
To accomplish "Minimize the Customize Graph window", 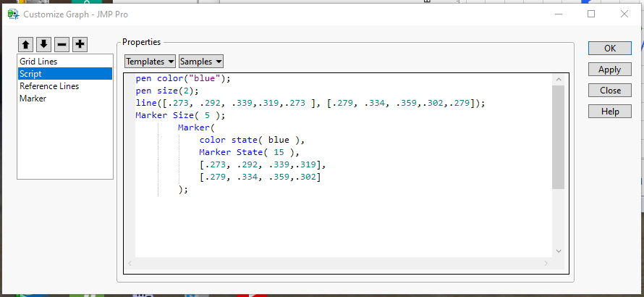I will [559, 14].
